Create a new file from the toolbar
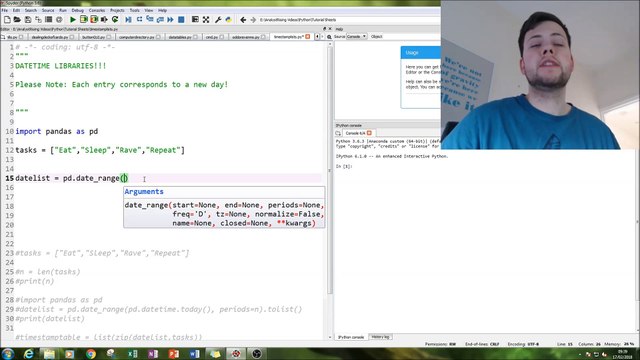 [x=7, y=20]
